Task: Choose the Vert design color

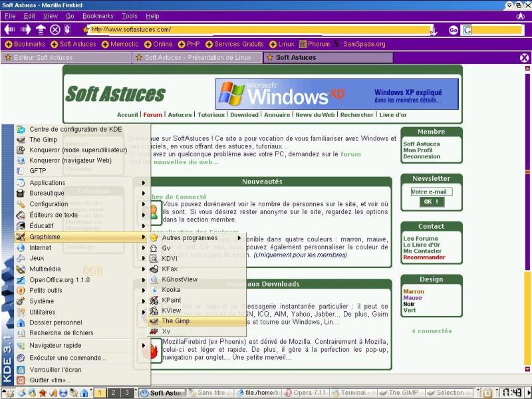Action: click(x=410, y=310)
